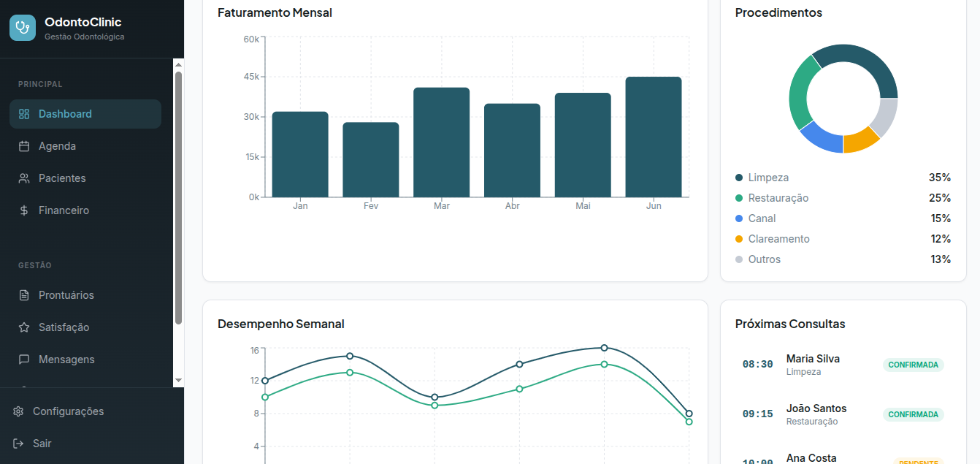Click the Configurações gear icon

pos(18,411)
